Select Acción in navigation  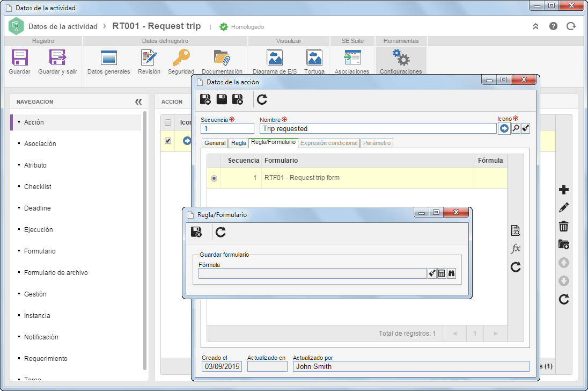(76, 122)
